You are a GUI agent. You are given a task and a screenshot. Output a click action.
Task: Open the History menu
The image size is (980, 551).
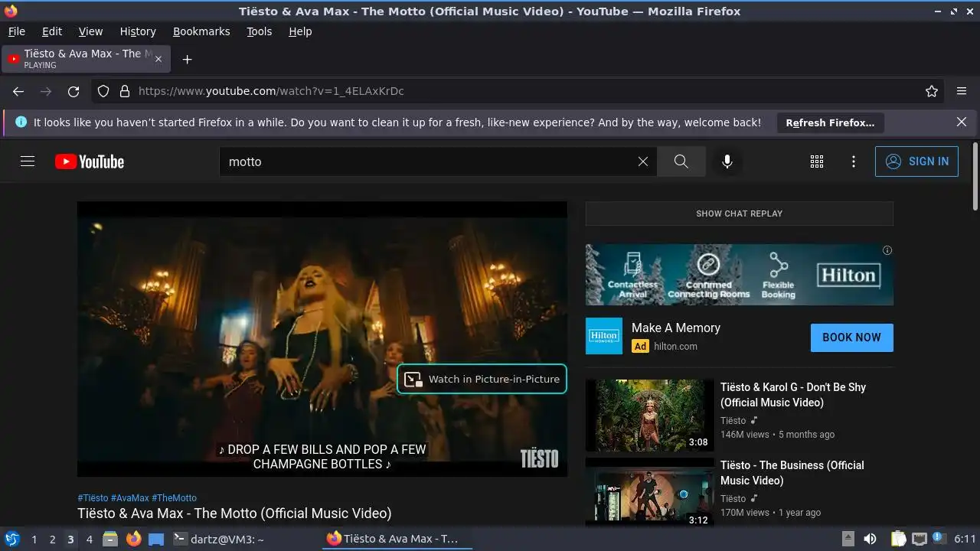138,31
